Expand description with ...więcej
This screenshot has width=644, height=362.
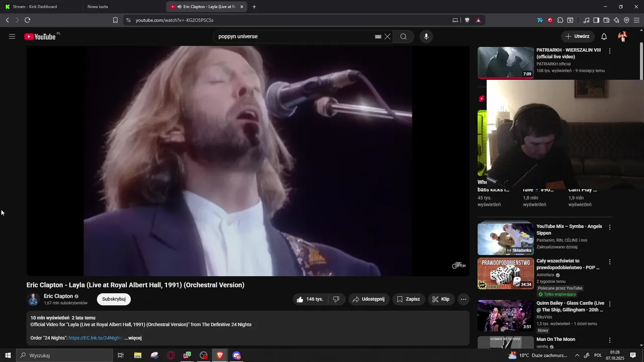[133, 338]
